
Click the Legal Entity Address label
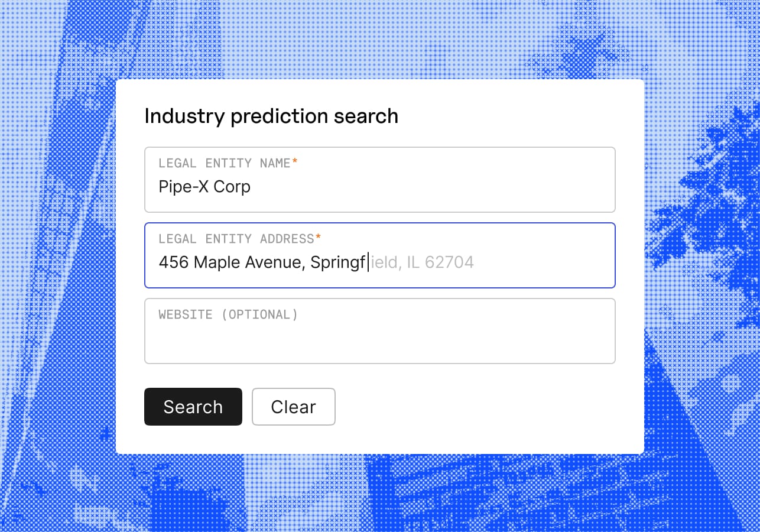235,239
